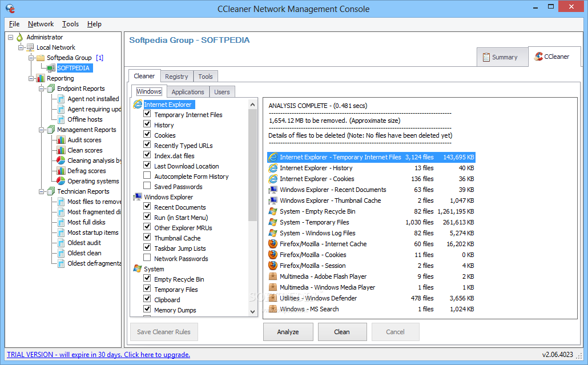Collapse the Technician Reports node

pos(42,191)
